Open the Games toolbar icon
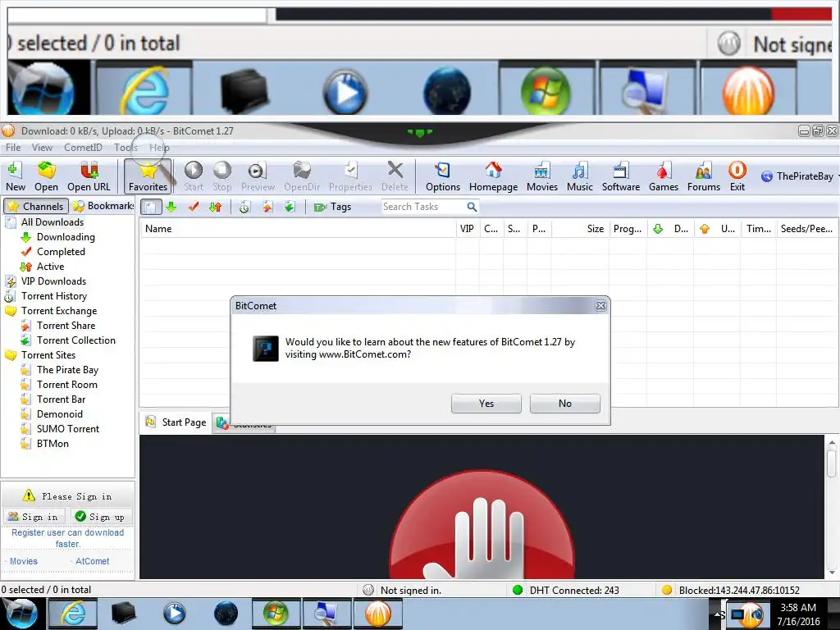This screenshot has width=840, height=630. point(663,176)
